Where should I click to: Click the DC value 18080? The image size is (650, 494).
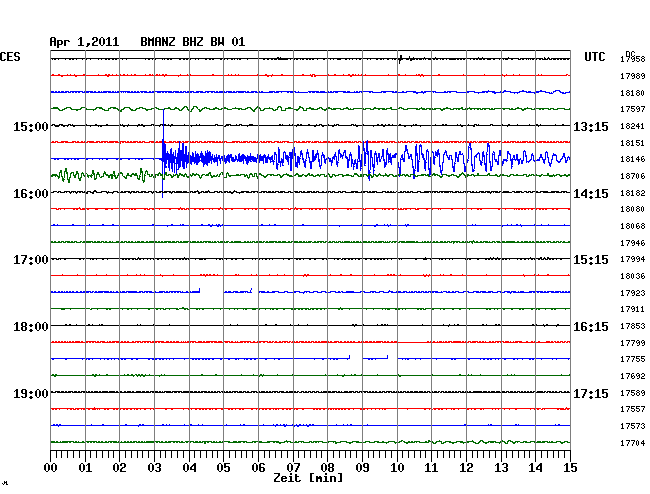click(x=633, y=210)
